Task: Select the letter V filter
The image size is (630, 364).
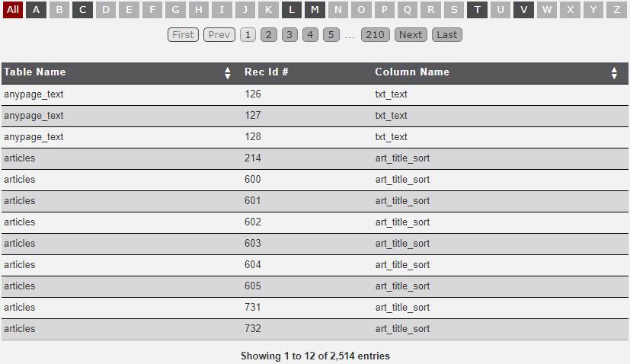Action: pyautogui.click(x=523, y=10)
